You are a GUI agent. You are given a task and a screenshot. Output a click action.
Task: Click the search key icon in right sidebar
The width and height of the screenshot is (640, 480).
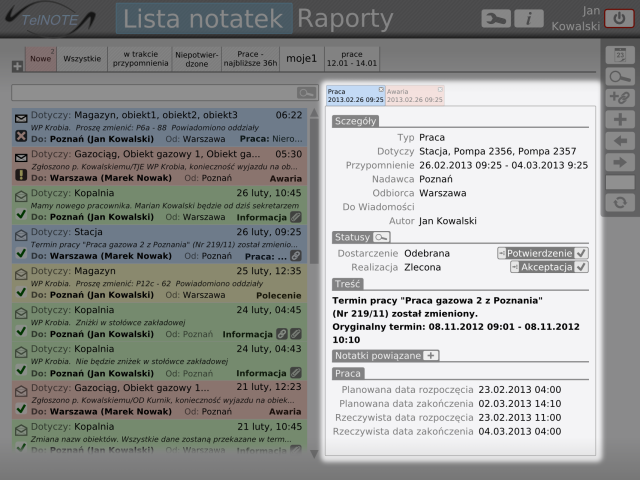pos(620,77)
